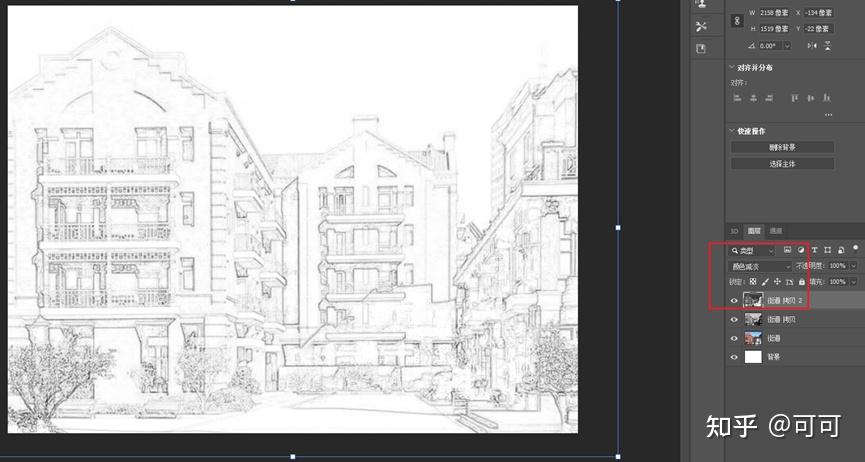Click the 街道 拷贝 2 layer thumbnail
The image size is (865, 462).
(x=753, y=300)
